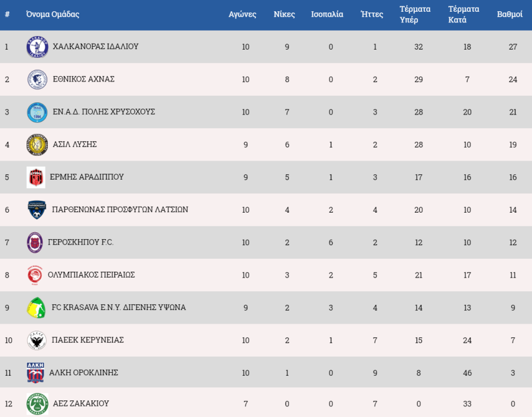Screen dimensions: 532x417
Task: Click team name ΠΑΡΘΕΝΩΝΑΣ ΠΡΟΣΦΥΓΩΝ ΛΑΤΣΙΩΝ
Action: pos(120,210)
